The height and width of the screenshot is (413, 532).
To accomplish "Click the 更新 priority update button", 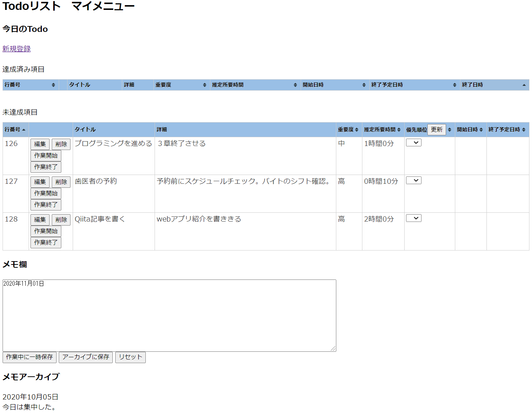I will [437, 129].
